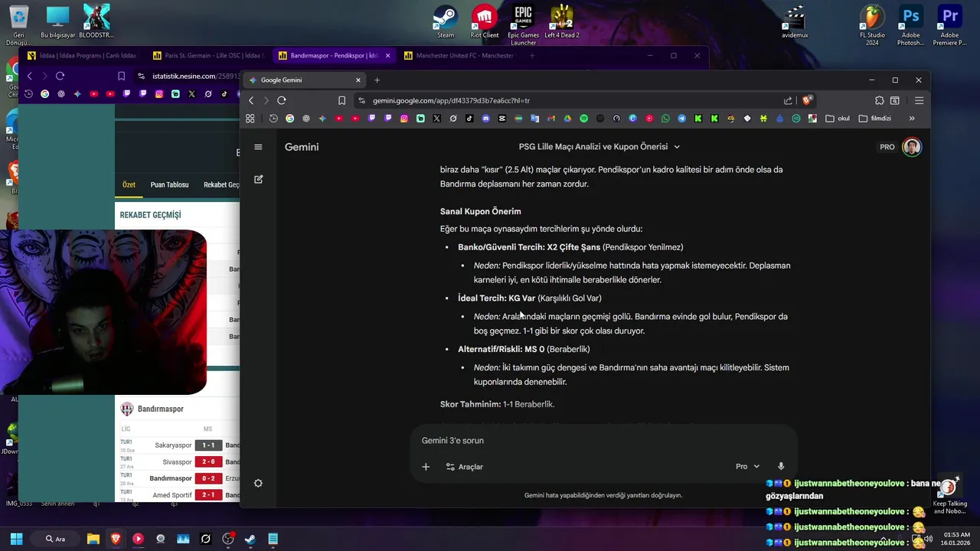This screenshot has height=551, width=980.
Task: Click the taskbar 'Ara' search box
Action: [56, 539]
